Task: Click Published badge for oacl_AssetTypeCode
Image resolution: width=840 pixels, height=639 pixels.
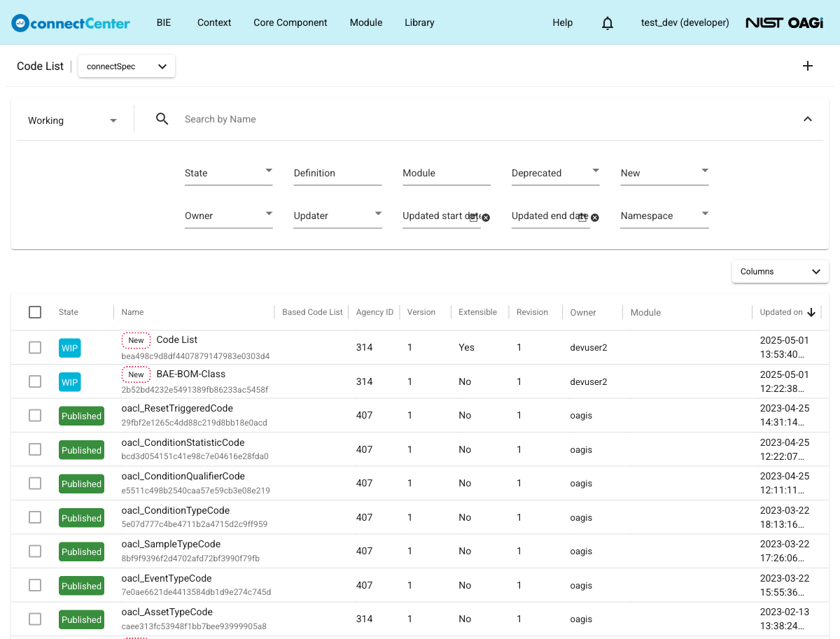Action: click(x=81, y=619)
